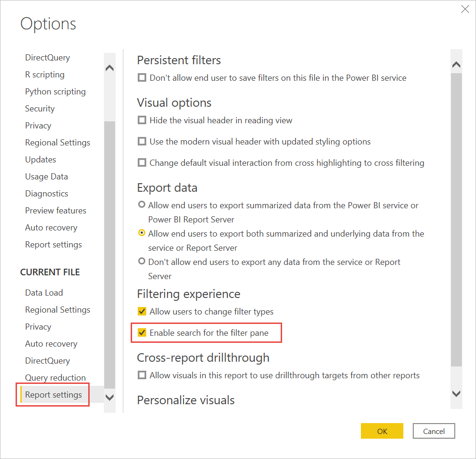The height and width of the screenshot is (459, 476).
Task: Open DirectQuery under global settings
Action: point(47,58)
